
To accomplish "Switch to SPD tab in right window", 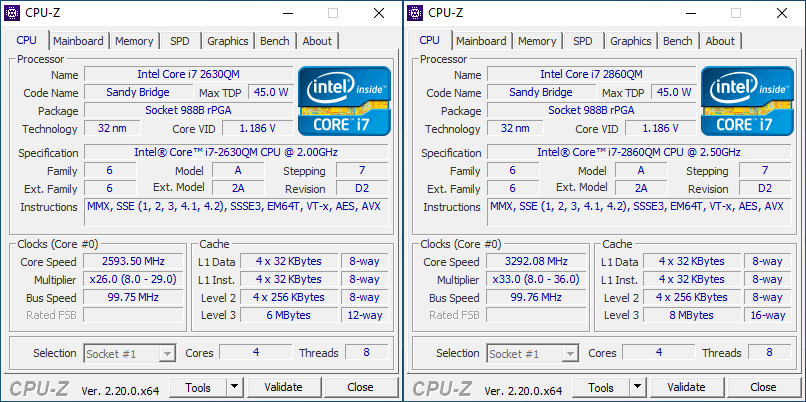I will [x=583, y=41].
